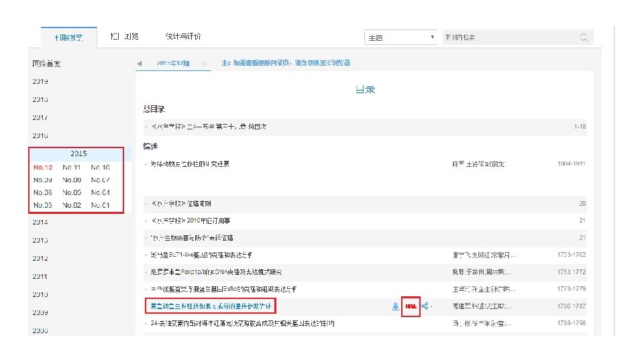
Task: Select issue No.02 of 2015
Action: [72, 205]
